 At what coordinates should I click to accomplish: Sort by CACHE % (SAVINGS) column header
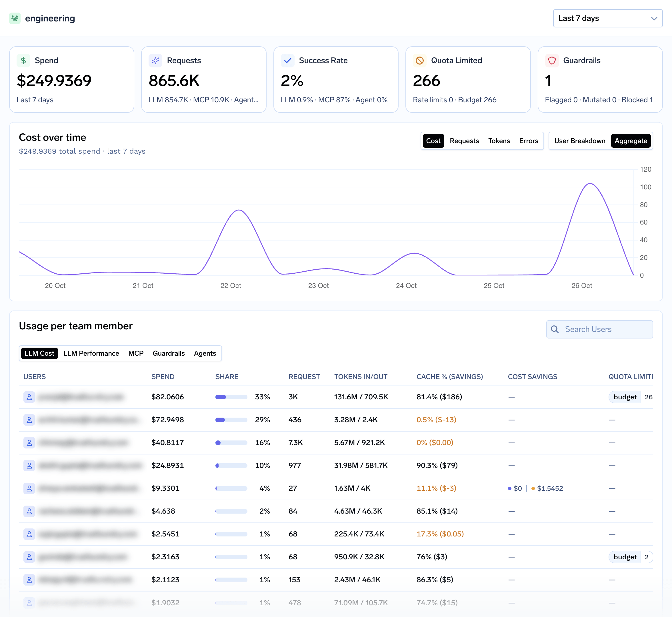pyautogui.click(x=449, y=376)
